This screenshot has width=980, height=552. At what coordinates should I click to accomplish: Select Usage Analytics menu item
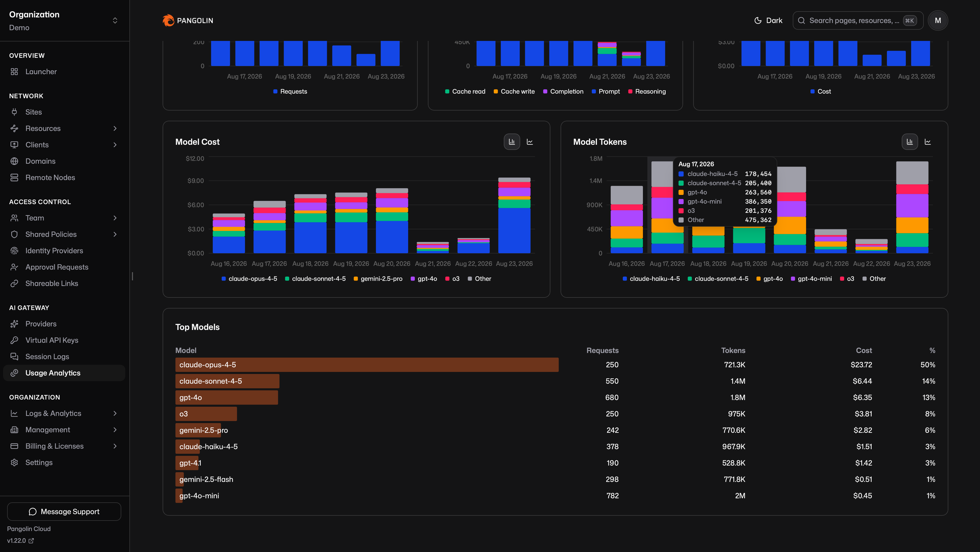pyautogui.click(x=64, y=372)
